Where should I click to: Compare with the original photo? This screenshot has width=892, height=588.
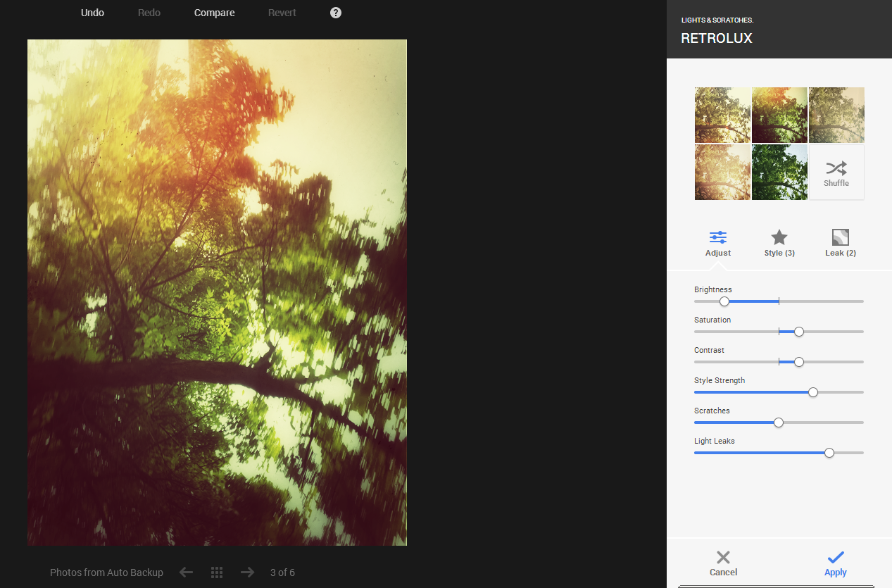pos(215,13)
